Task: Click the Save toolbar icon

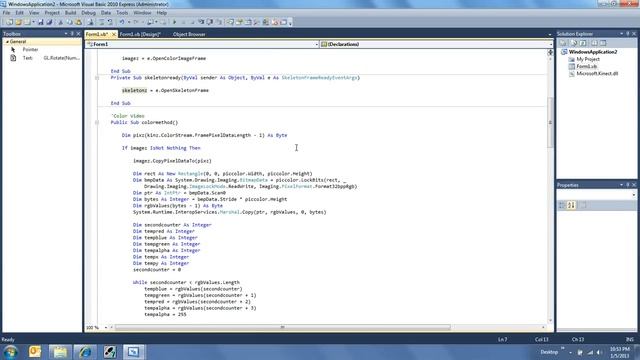Action: point(40,22)
